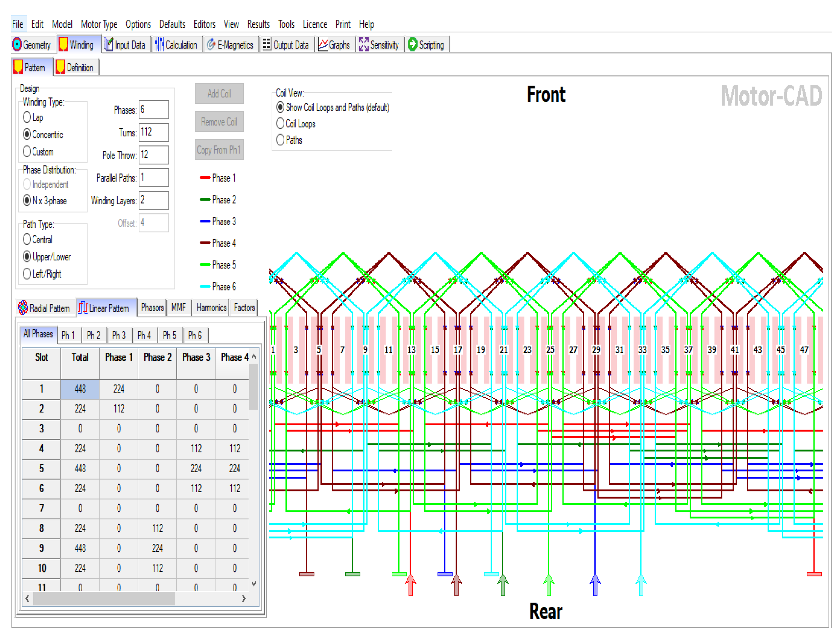840x642 pixels.
Task: Open the Calculation tab icon
Action: 159,45
